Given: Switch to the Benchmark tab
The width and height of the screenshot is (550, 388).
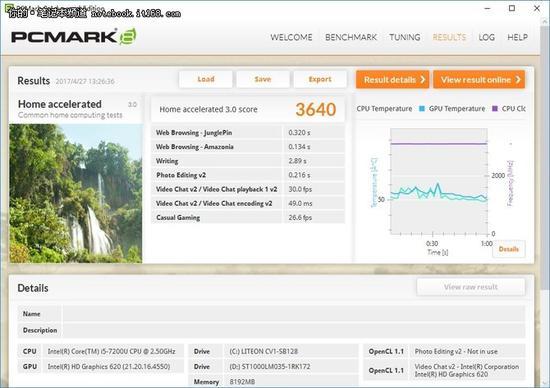Looking at the screenshot, I should point(351,37).
